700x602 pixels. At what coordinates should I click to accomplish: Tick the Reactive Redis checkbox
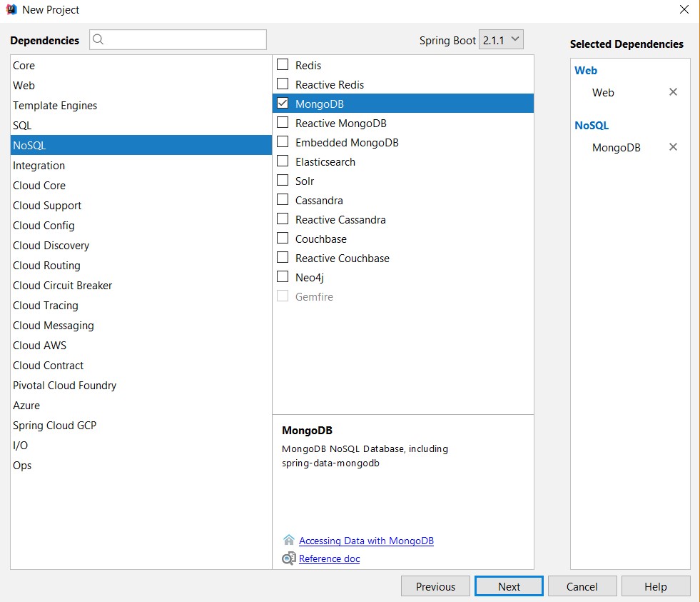click(x=283, y=84)
